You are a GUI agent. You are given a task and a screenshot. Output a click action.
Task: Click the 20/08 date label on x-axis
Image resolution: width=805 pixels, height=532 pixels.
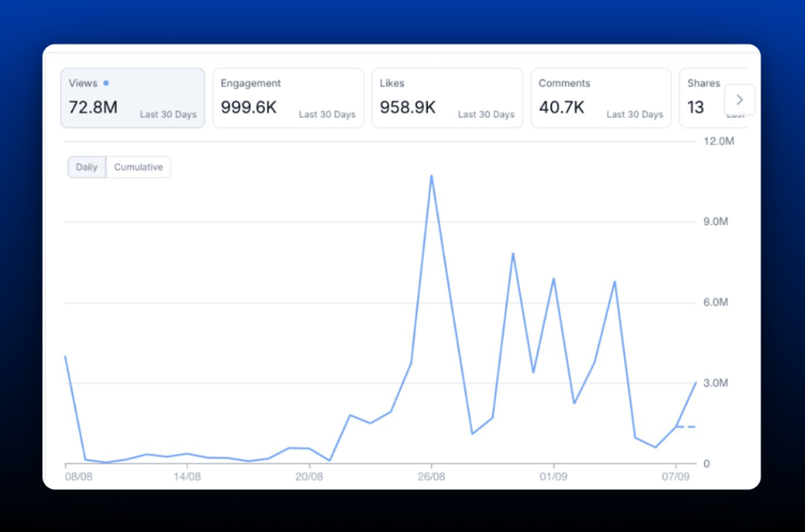(x=310, y=477)
